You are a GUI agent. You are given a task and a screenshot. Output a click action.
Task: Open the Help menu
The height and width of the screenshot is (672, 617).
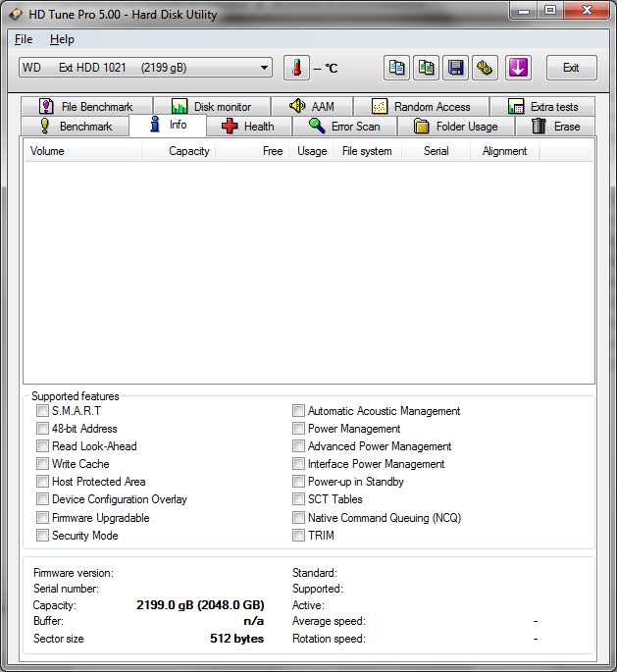(62, 39)
